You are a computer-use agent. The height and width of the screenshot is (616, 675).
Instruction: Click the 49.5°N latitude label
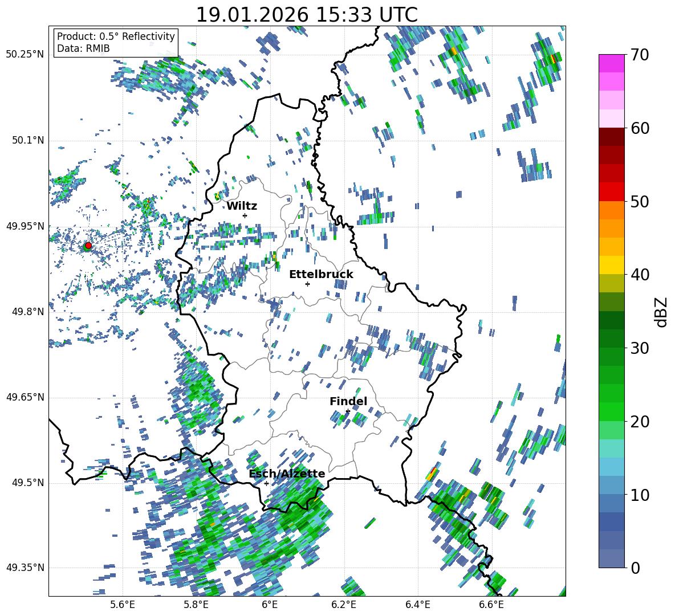tap(27, 483)
